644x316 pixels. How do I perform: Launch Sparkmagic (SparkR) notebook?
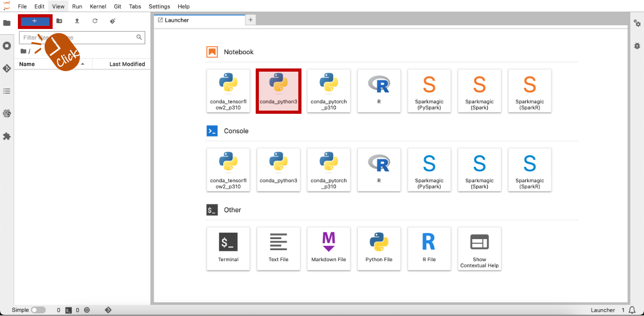pyautogui.click(x=530, y=91)
